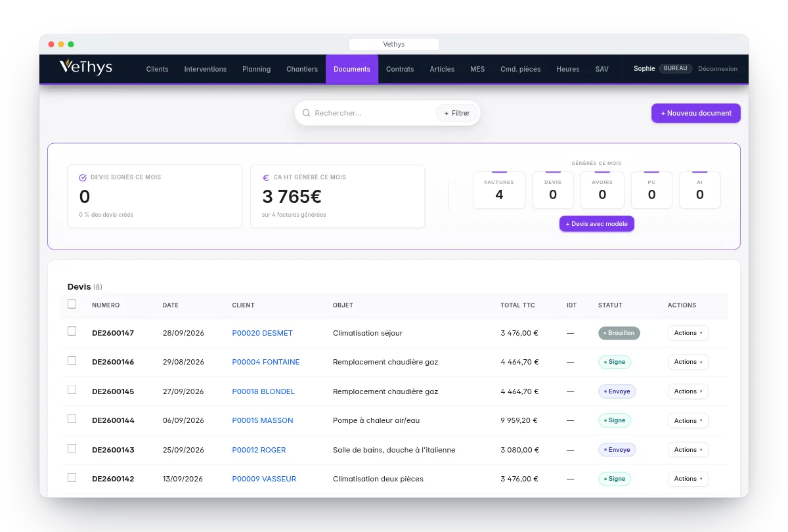Screen dimensions: 788x532
Task: Open the Devis count card
Action: (x=553, y=190)
